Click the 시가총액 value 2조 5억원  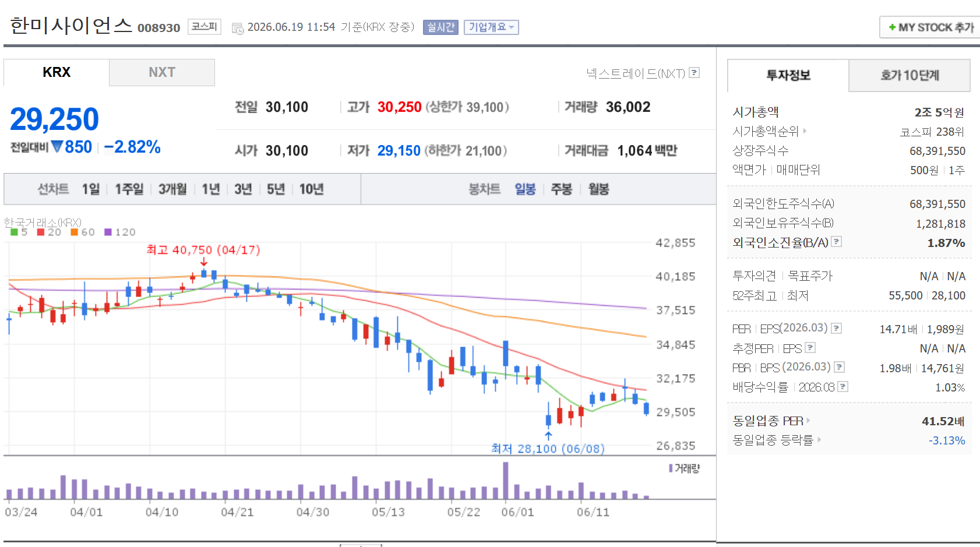(939, 112)
